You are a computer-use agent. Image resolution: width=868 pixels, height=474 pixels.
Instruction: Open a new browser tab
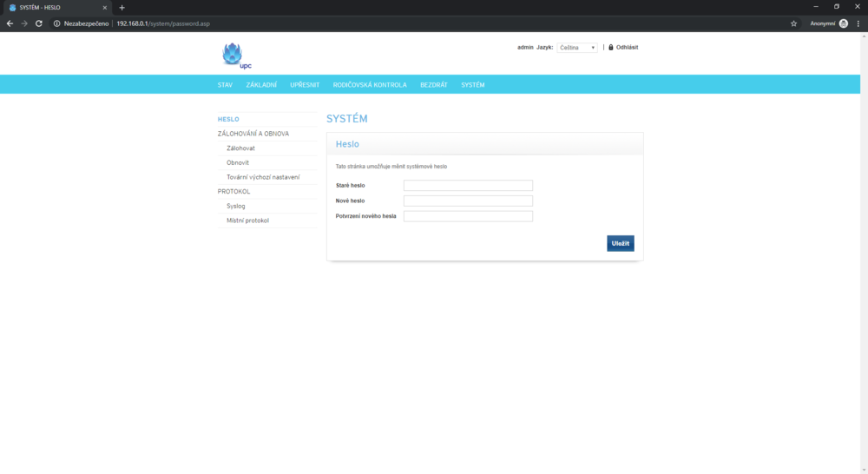(122, 8)
